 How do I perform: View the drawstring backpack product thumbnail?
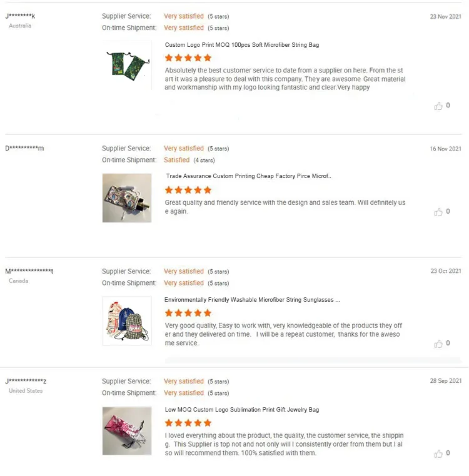(127, 321)
